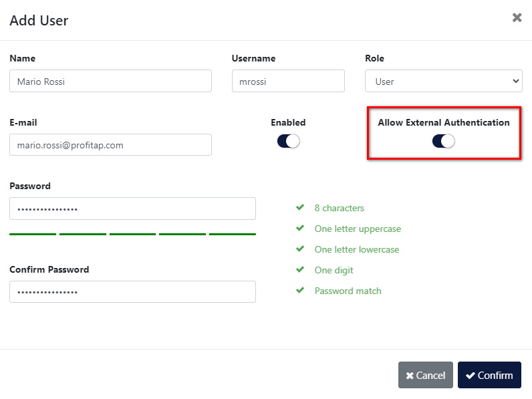Close the Add User dialog
Image resolution: width=532 pixels, height=399 pixels.
tap(517, 18)
